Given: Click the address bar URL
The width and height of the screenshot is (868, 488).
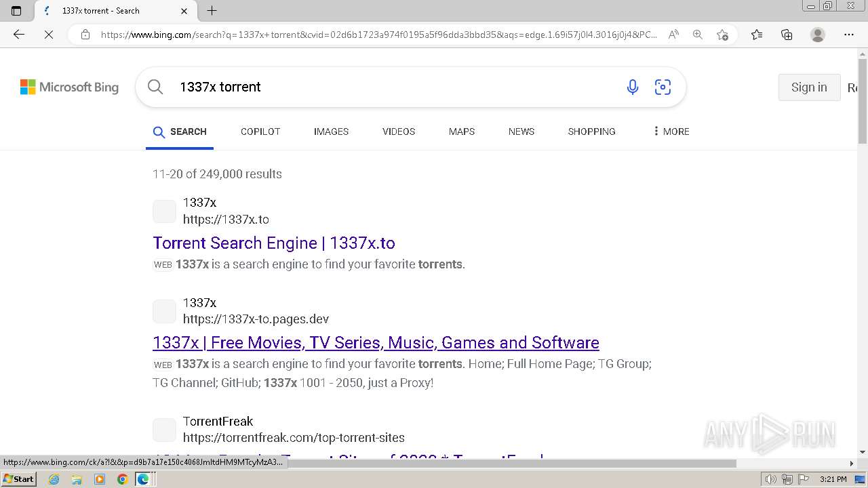Looking at the screenshot, I should [x=378, y=35].
